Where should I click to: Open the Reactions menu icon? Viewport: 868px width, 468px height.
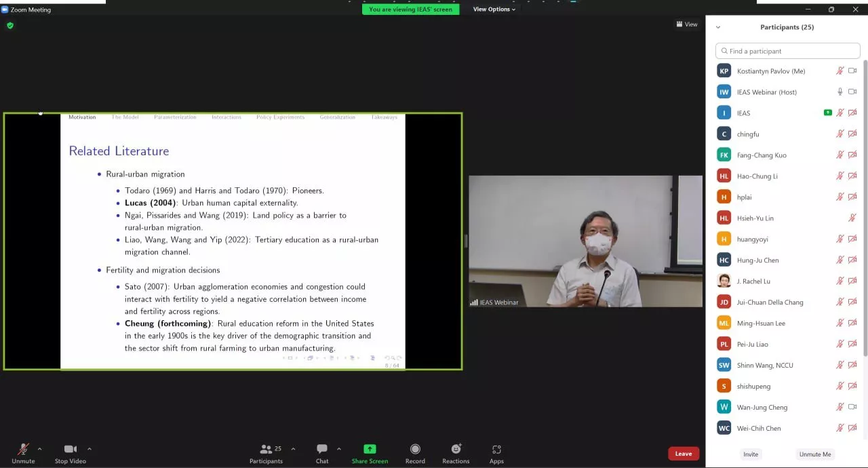pyautogui.click(x=456, y=449)
